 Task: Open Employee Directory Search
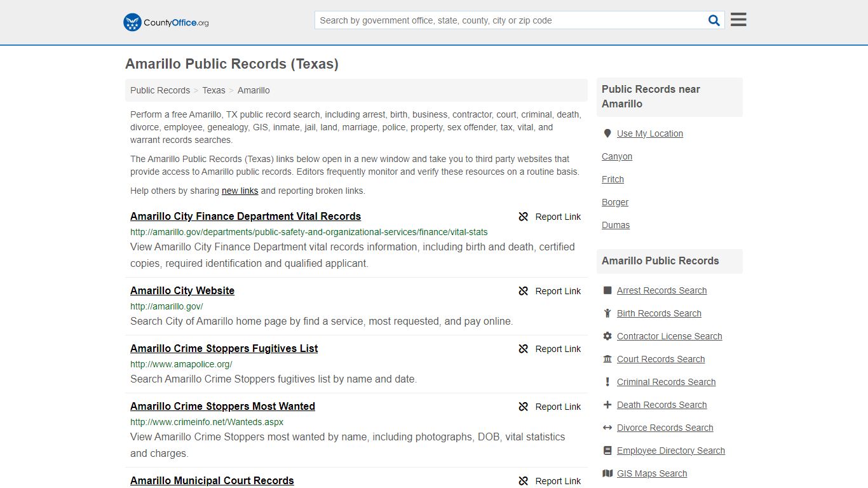coord(670,451)
